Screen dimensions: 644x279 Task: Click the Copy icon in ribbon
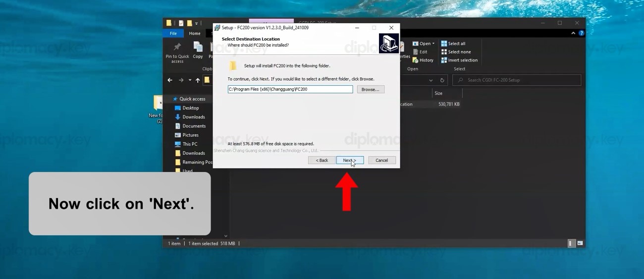[198, 48]
